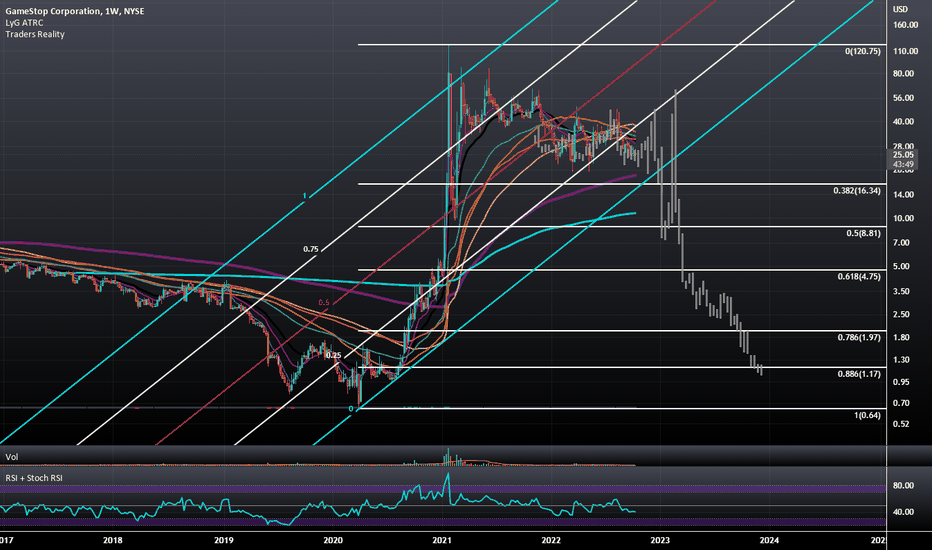Image resolution: width=932 pixels, height=550 pixels.
Task: Click the 0.786(1.97) Fibonacci level label
Action: 859,337
